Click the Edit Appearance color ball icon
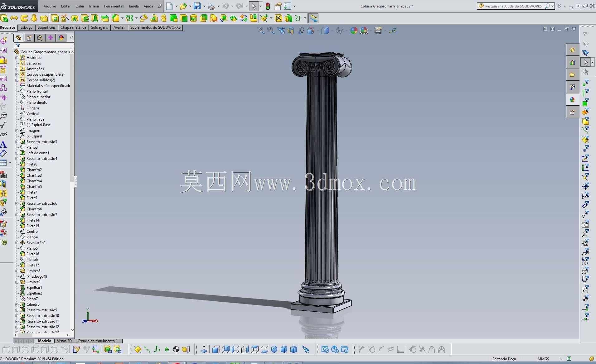 coord(354,31)
